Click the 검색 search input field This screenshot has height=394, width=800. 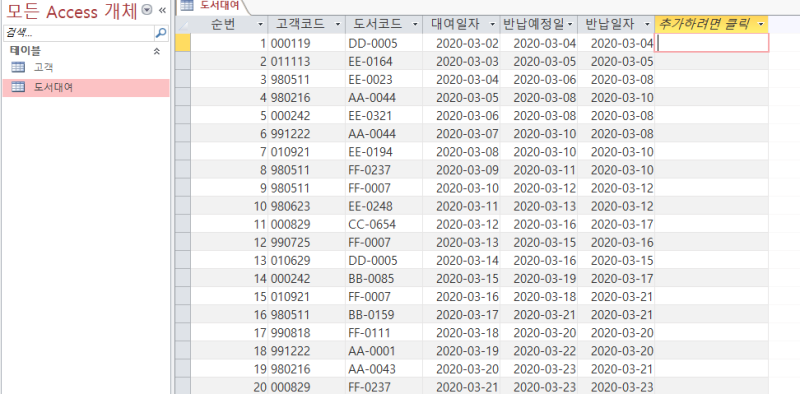pyautogui.click(x=79, y=33)
